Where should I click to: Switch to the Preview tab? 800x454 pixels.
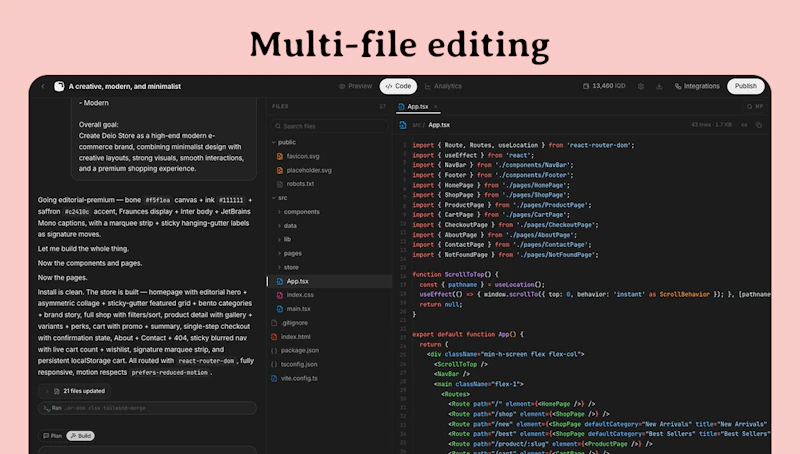356,86
